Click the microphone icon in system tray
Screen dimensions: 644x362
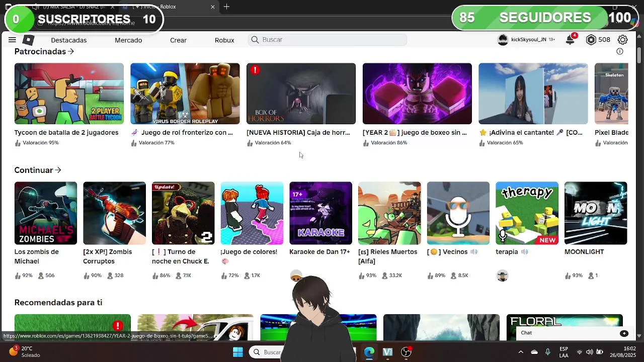548,352
